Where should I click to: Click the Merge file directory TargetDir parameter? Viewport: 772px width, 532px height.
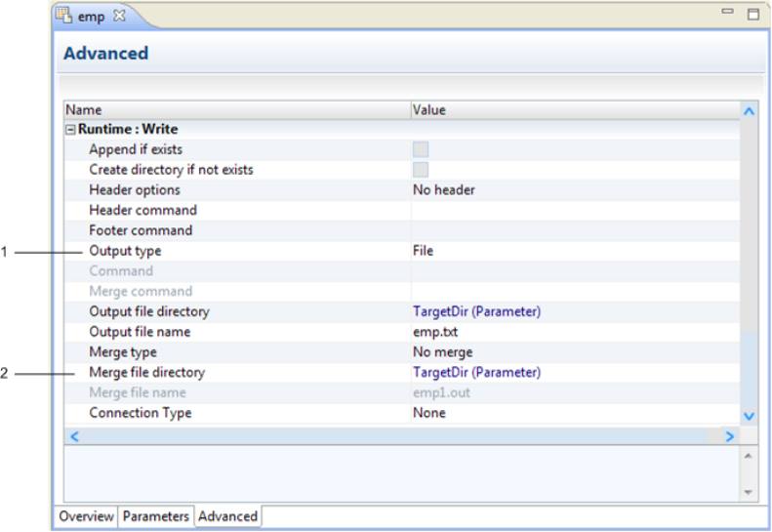(476, 373)
